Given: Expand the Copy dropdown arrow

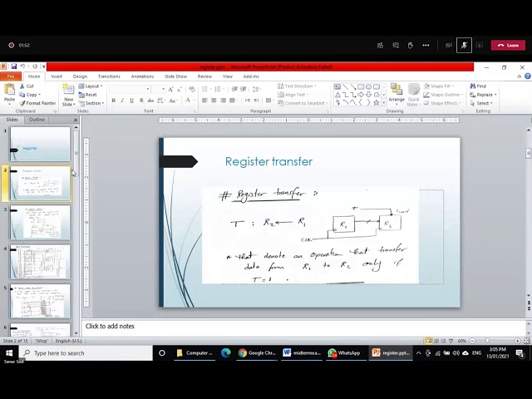Looking at the screenshot, I should [x=39, y=95].
